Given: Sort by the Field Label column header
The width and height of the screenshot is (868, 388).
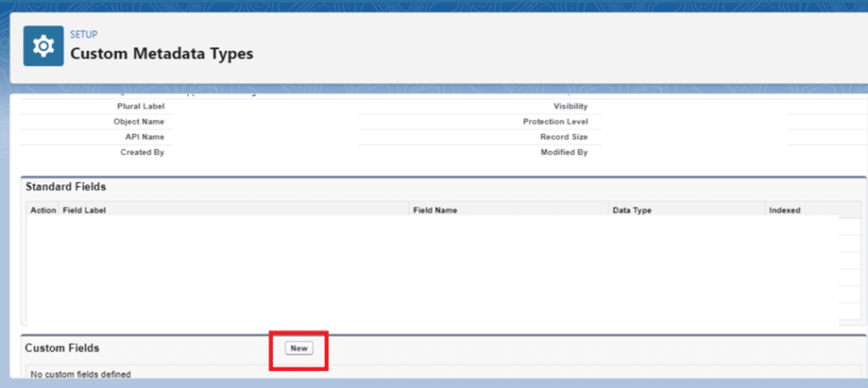Looking at the screenshot, I should click(84, 210).
